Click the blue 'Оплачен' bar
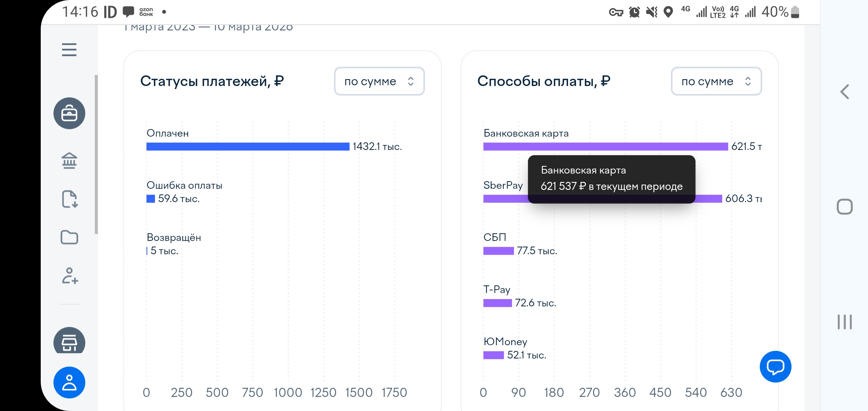 (247, 147)
